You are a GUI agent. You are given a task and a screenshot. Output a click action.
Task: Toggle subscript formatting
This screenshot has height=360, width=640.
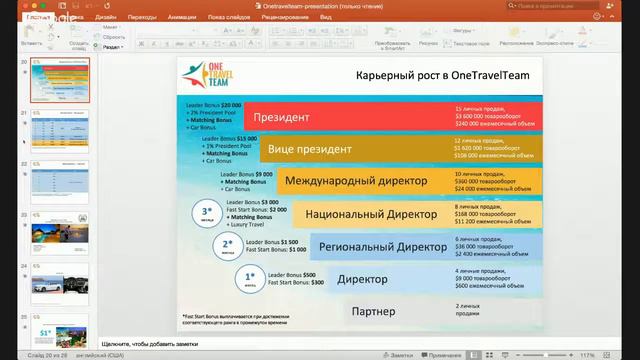[204, 44]
